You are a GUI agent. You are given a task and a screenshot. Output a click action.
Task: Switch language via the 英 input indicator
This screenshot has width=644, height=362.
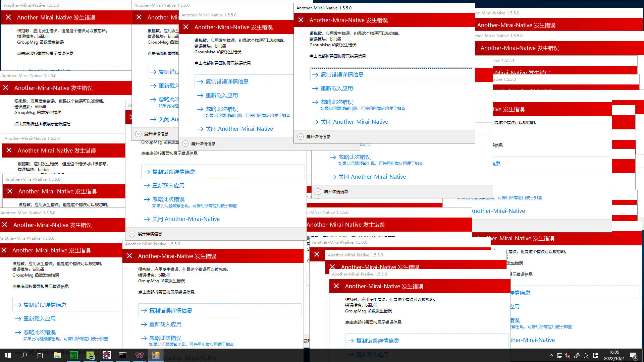click(x=586, y=355)
